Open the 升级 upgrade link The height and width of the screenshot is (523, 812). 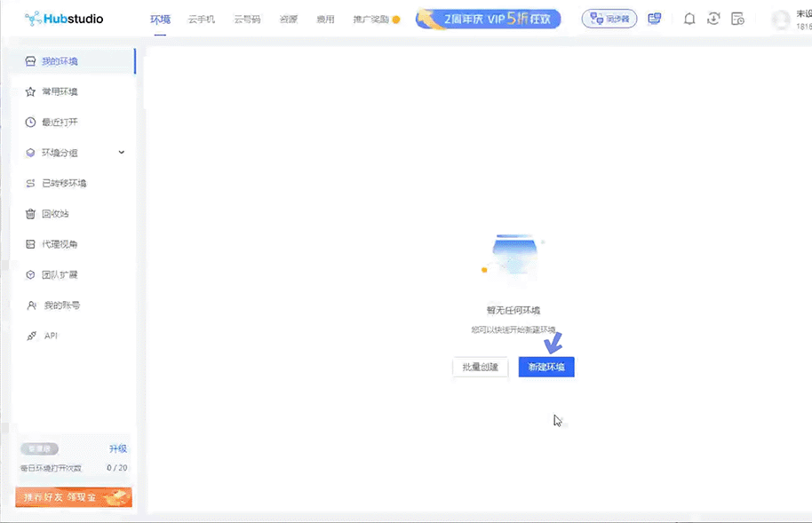pos(118,448)
